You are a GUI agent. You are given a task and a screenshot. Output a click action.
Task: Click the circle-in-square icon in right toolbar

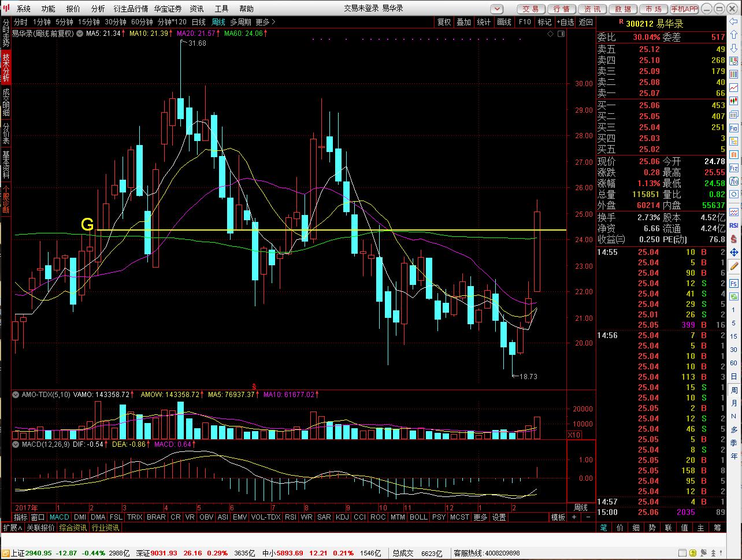point(734,194)
